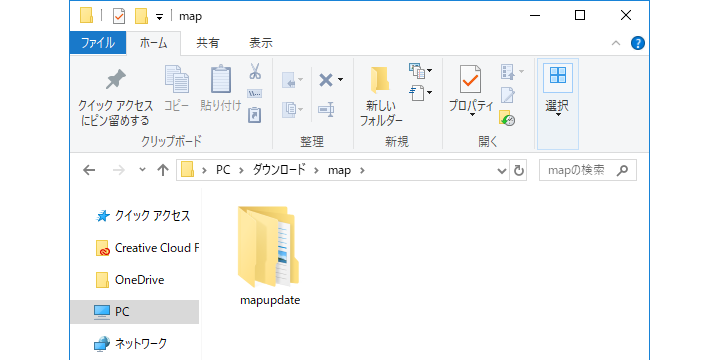Expand the chevron after map in the path
The height and width of the screenshot is (360, 720).
[x=362, y=171]
